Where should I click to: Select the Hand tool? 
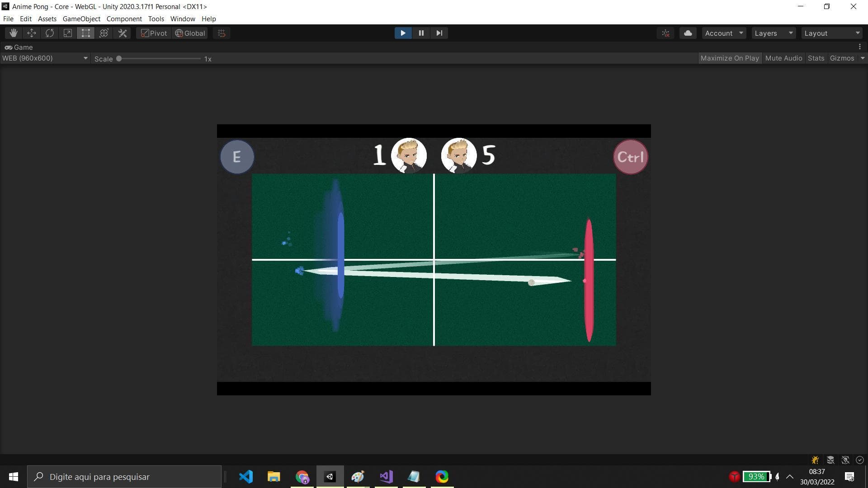(x=14, y=33)
